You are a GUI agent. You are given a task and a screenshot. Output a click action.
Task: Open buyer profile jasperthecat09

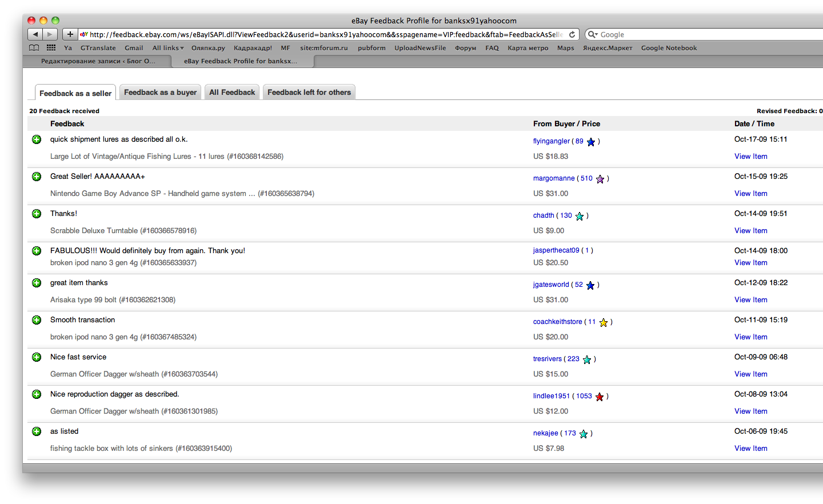click(556, 250)
